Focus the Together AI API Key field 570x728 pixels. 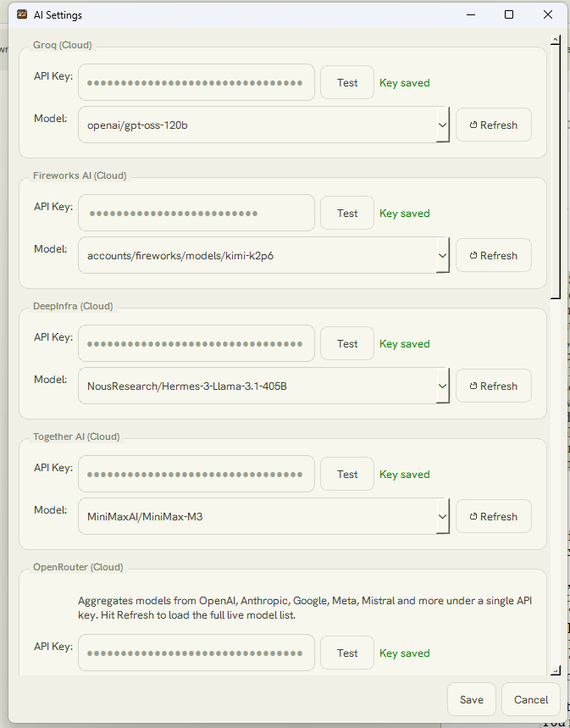(196, 474)
